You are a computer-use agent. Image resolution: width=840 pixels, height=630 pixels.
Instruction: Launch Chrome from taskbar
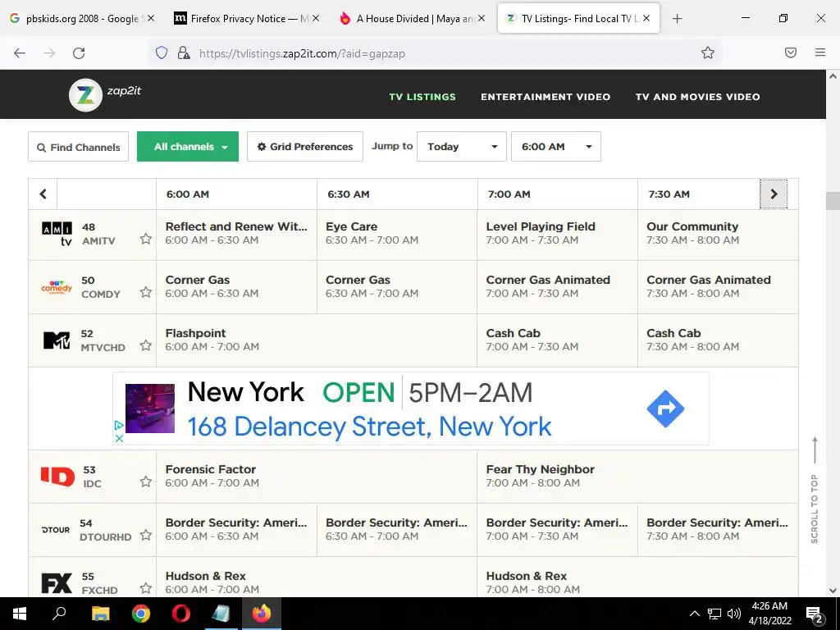coord(141,614)
